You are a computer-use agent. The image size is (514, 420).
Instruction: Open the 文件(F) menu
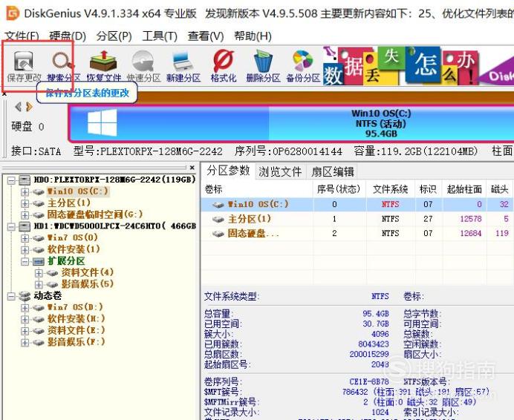pyautogui.click(x=22, y=36)
